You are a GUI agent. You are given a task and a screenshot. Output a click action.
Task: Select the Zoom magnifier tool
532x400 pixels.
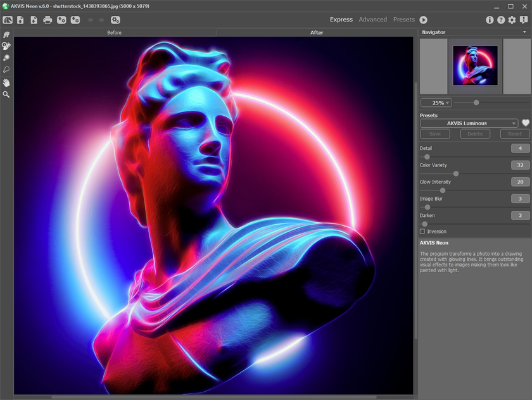pyautogui.click(x=6, y=94)
